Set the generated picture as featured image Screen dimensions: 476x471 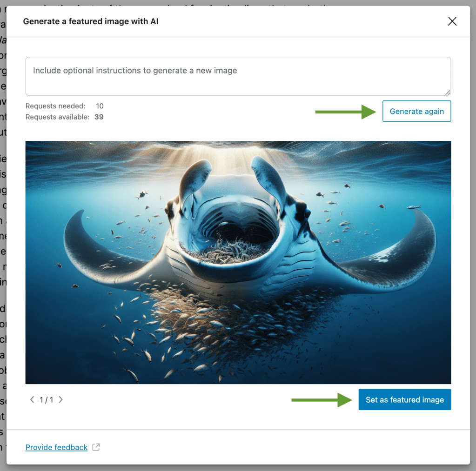pos(404,400)
